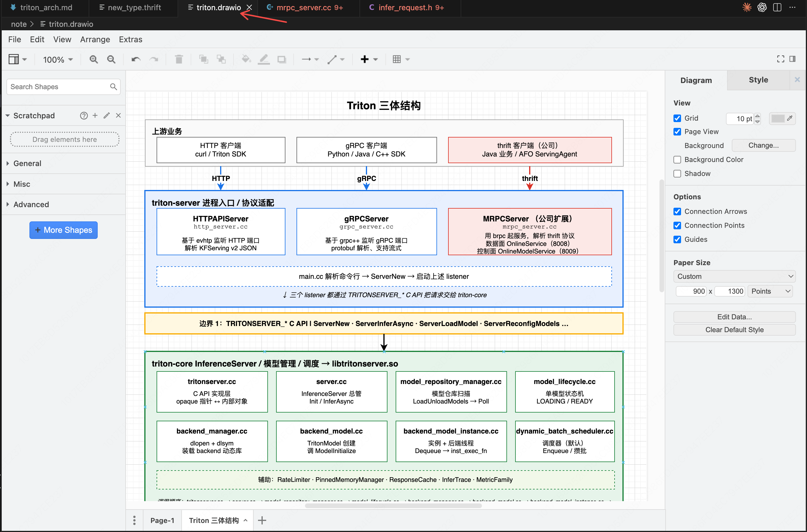807x532 pixels.
Task: Edit Scratchpad with the pencil icon
Action: click(107, 115)
